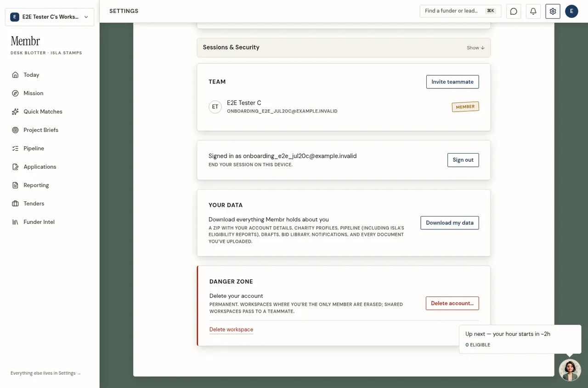Click the ET team member avatar
Image resolution: width=588 pixels, height=388 pixels.
coord(215,107)
